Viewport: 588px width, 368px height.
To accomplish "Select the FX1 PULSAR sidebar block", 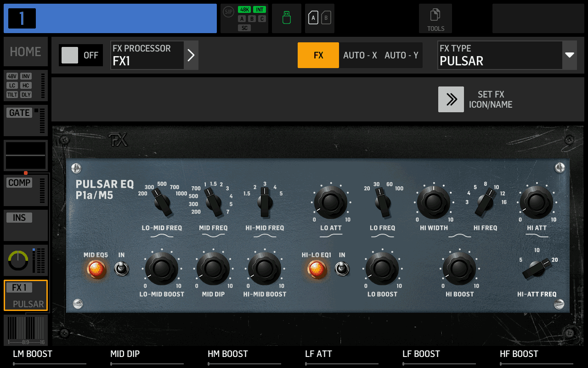I will click(26, 295).
